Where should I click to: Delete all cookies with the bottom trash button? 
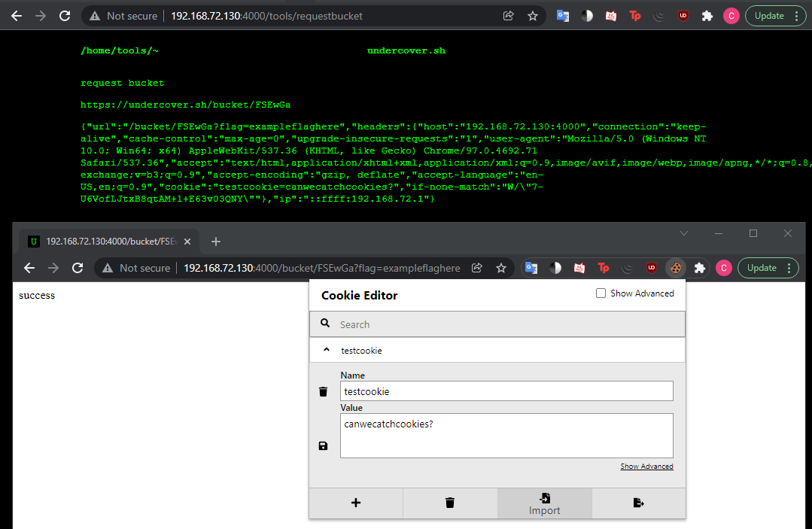(x=450, y=503)
